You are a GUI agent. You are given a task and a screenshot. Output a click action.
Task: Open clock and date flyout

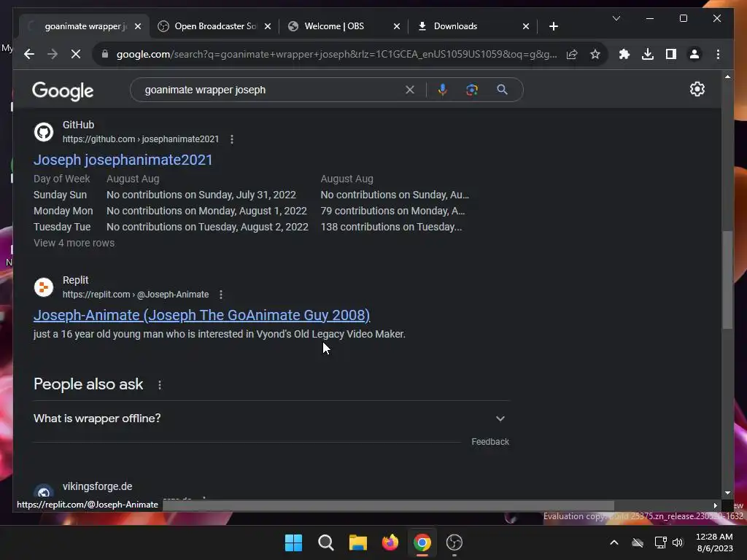[714, 542]
